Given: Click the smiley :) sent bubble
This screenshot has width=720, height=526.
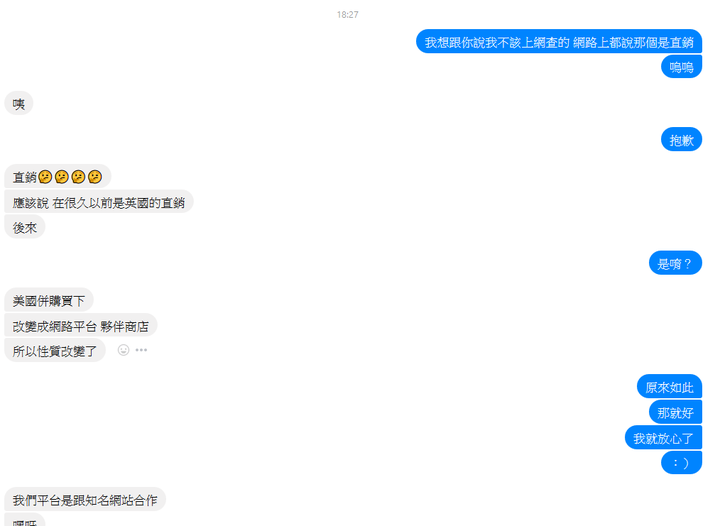Looking at the screenshot, I should (681, 463).
